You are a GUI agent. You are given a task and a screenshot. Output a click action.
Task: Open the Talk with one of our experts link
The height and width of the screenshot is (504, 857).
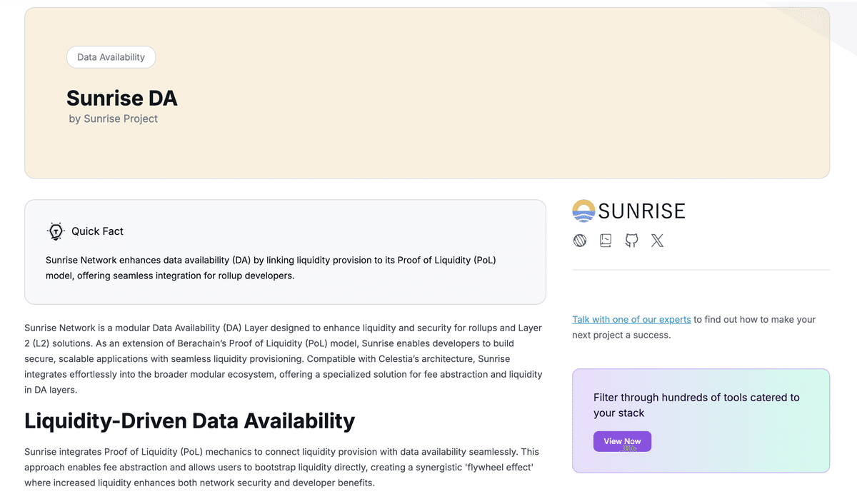click(631, 319)
